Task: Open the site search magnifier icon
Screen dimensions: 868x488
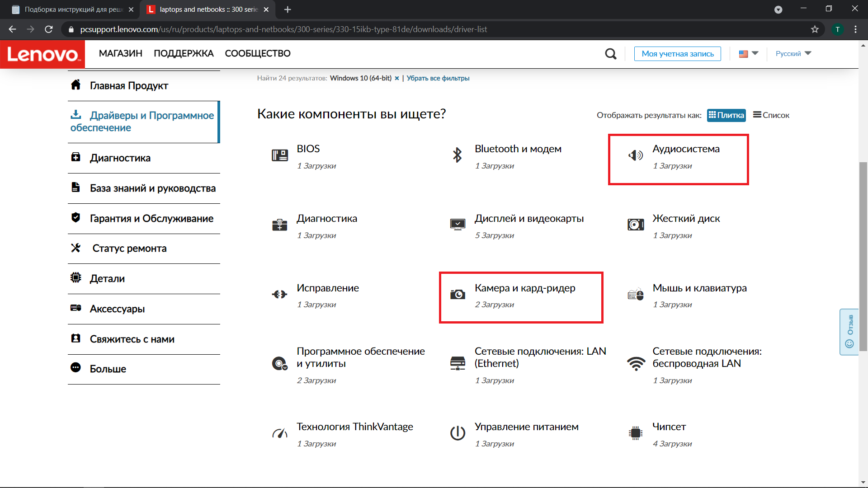Action: [611, 54]
